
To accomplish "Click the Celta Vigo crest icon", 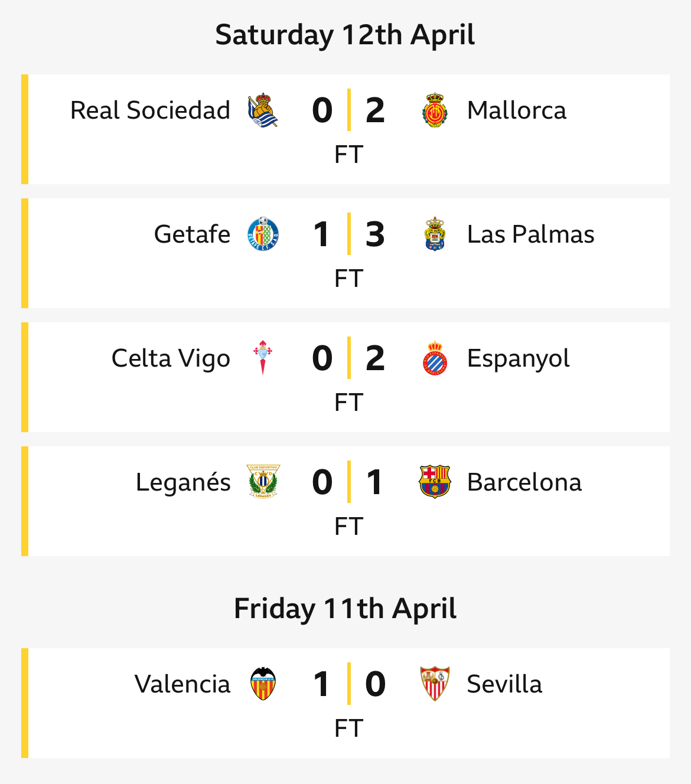I will pos(263,358).
